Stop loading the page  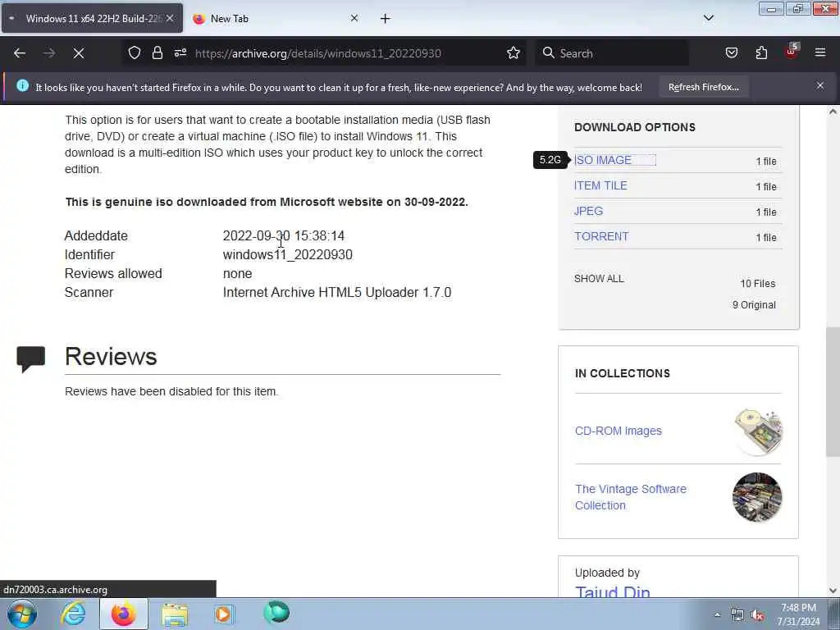coord(79,53)
